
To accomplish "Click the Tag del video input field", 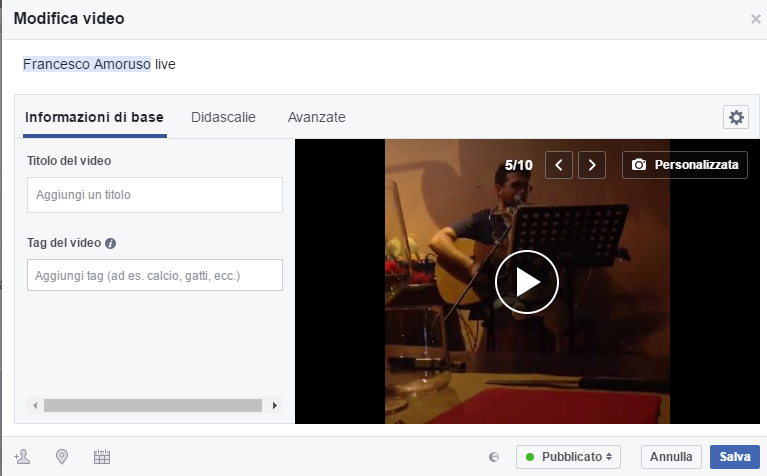I will (155, 275).
